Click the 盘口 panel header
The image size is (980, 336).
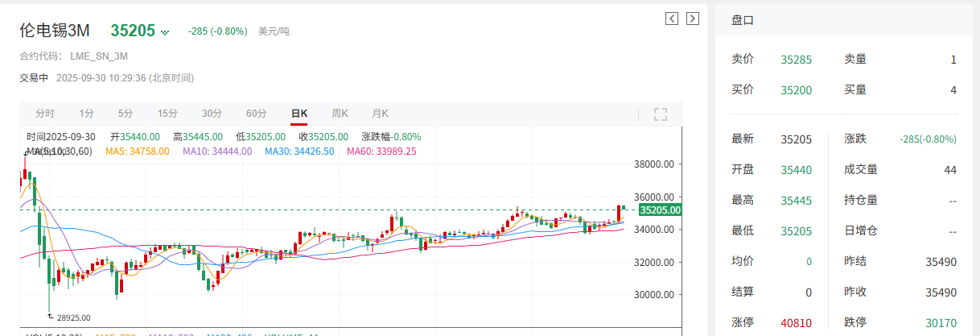pyautogui.click(x=742, y=20)
